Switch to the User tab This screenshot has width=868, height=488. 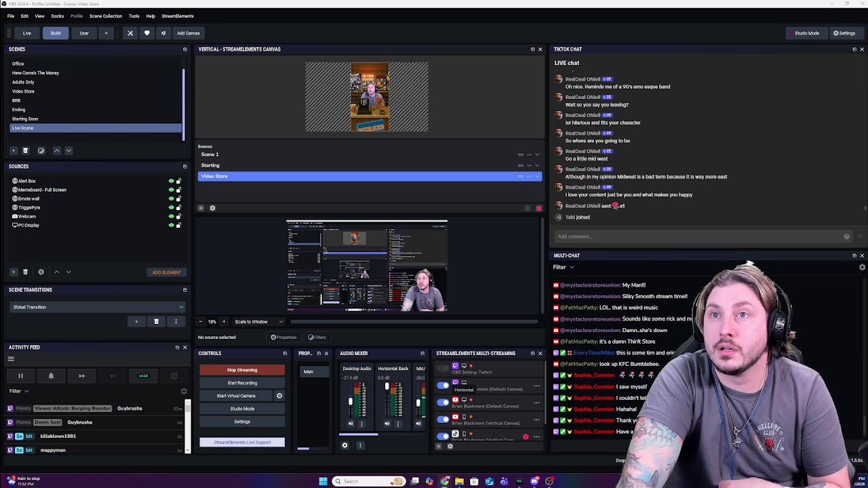pyautogui.click(x=84, y=33)
